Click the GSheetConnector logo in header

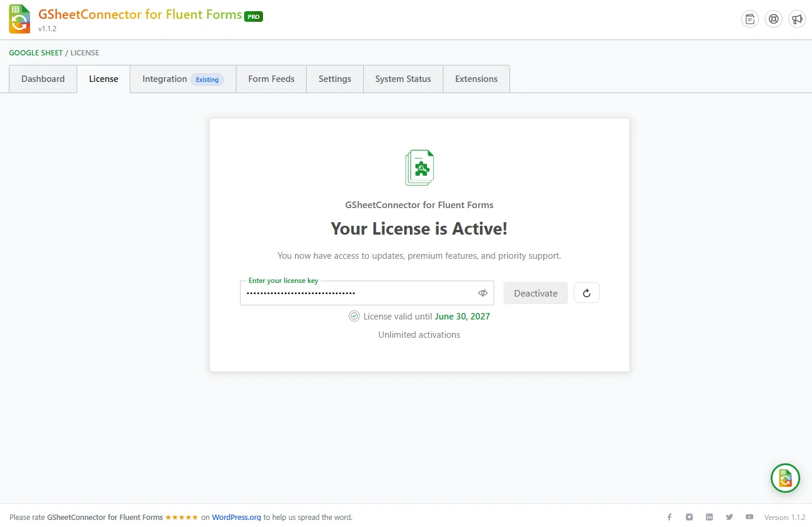point(19,19)
